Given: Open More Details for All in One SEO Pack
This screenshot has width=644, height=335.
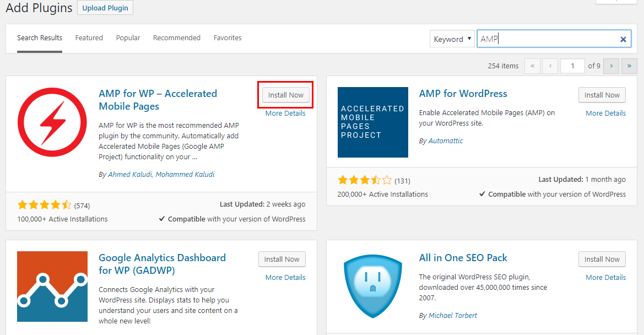Looking at the screenshot, I should (606, 278).
